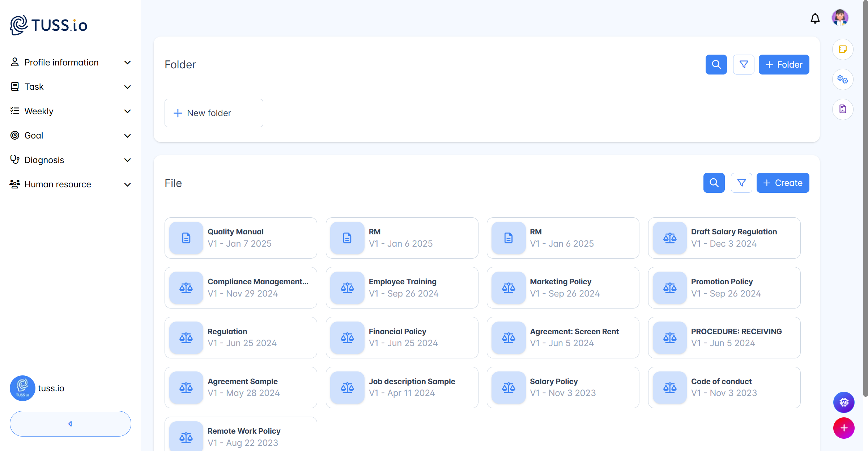The image size is (868, 451).
Task: Click the Folder section filter icon
Action: pyautogui.click(x=744, y=65)
